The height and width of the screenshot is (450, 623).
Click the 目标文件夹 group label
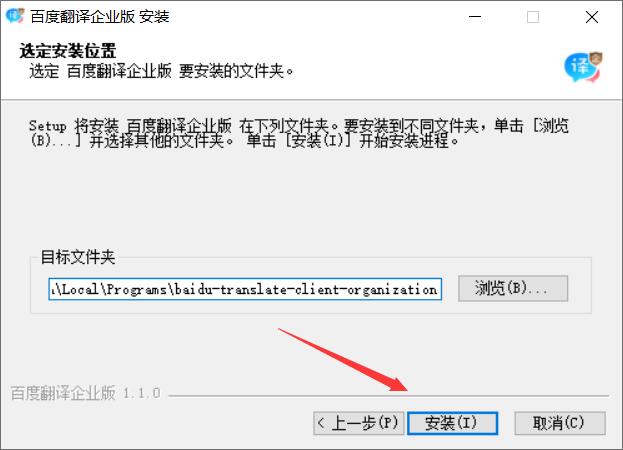point(78,257)
